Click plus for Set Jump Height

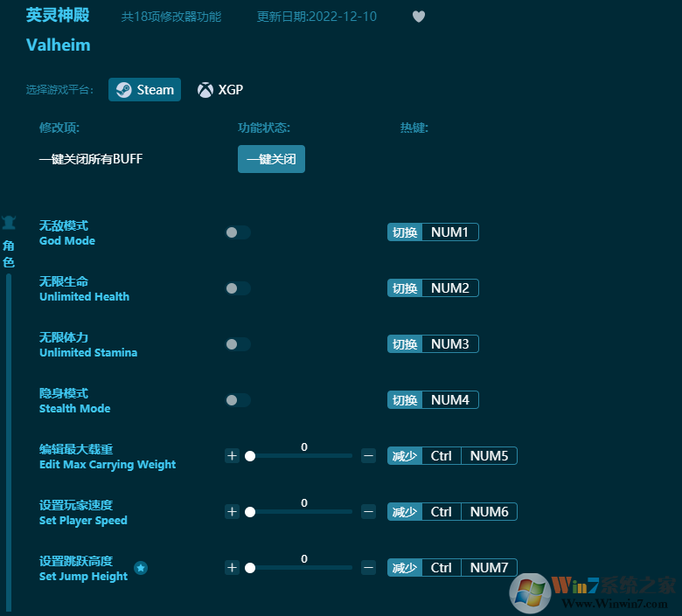(232, 568)
